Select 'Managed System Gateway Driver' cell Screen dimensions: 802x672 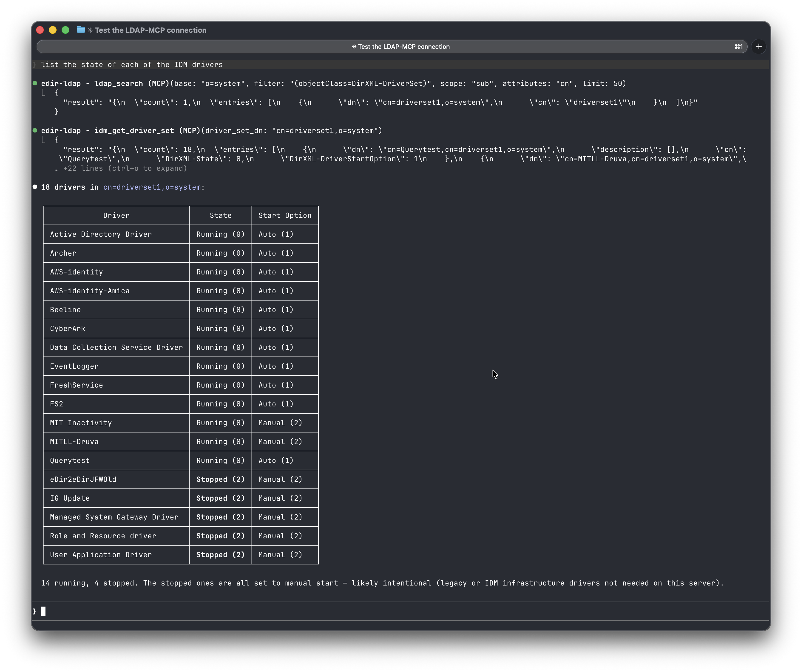pos(116,517)
